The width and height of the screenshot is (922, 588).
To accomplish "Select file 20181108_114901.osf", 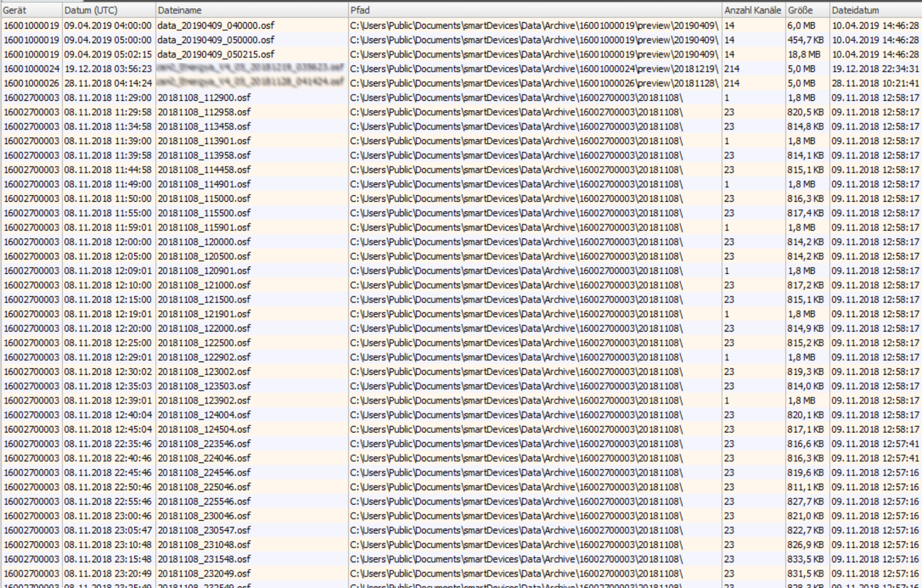I will pyautogui.click(x=204, y=184).
